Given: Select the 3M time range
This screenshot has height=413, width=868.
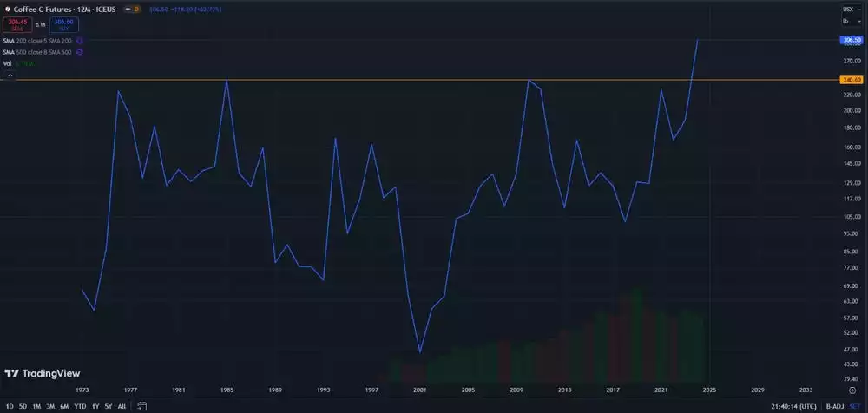Looking at the screenshot, I should (50, 406).
